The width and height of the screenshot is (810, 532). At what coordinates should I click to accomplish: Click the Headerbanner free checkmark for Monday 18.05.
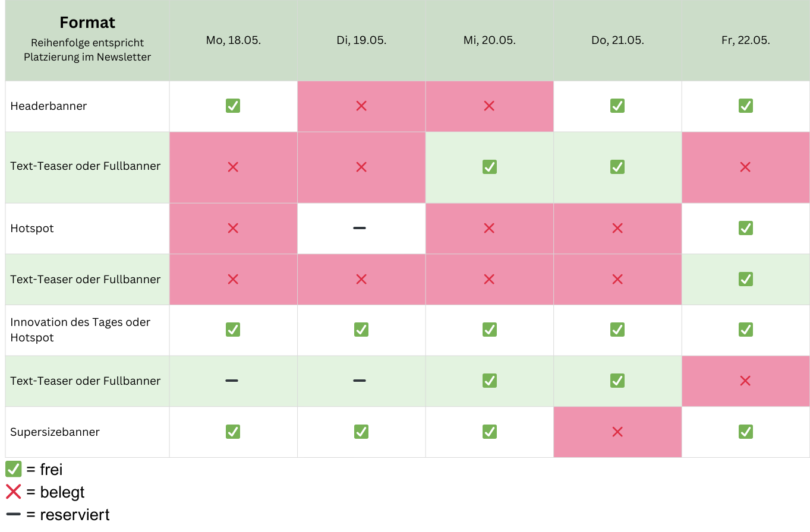233,106
